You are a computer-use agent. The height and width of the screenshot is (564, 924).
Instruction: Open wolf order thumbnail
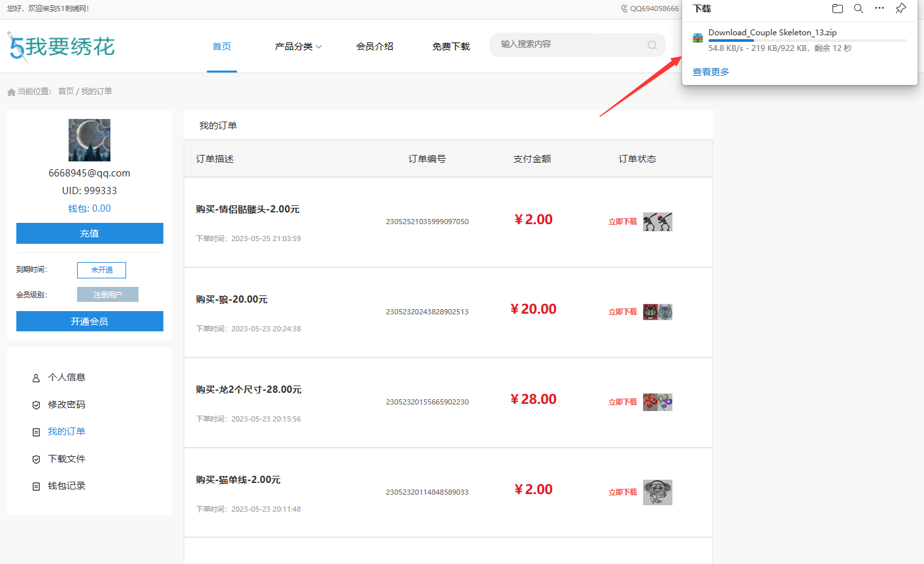tap(657, 312)
